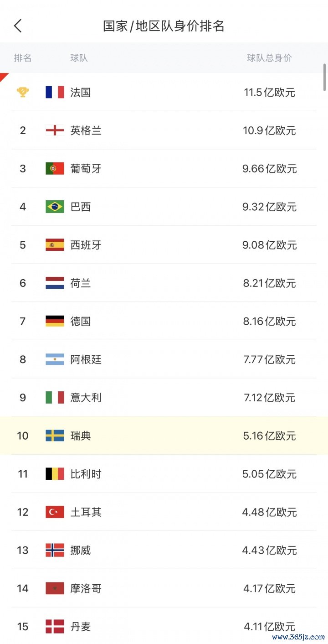Click the Germany flag icon
Image resolution: width=328 pixels, height=644 pixels.
(x=55, y=321)
